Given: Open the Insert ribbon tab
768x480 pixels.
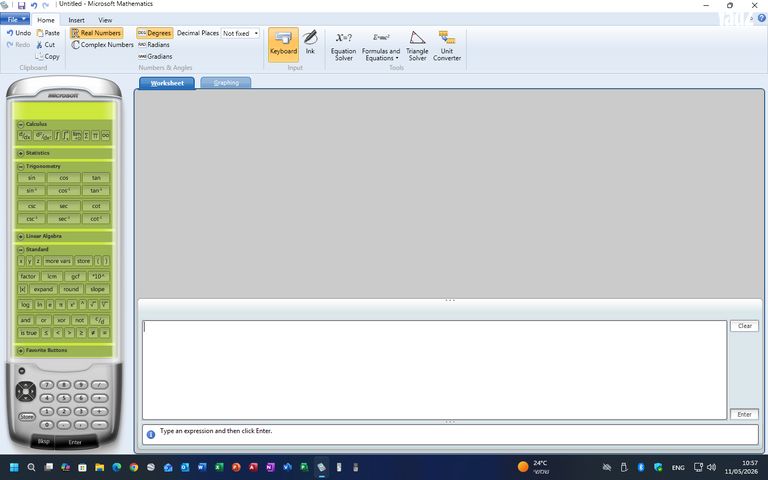Looking at the screenshot, I should [76, 20].
